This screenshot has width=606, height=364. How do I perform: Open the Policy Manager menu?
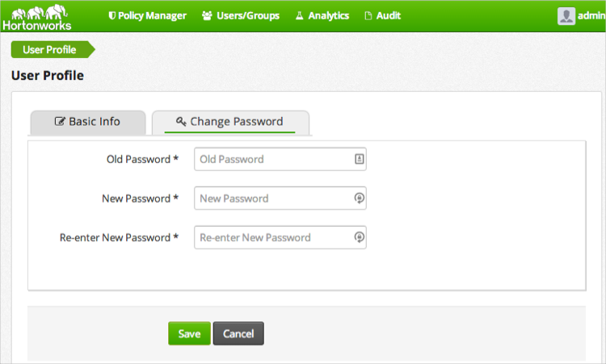point(152,15)
